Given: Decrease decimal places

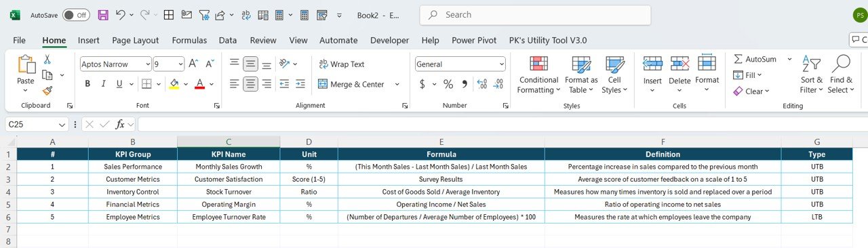Looking at the screenshot, I should [x=498, y=84].
